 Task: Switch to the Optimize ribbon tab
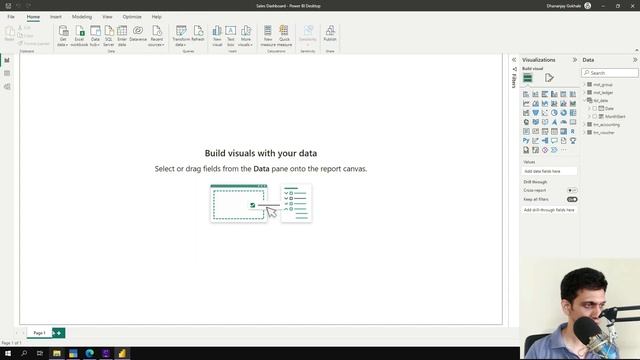tap(132, 17)
